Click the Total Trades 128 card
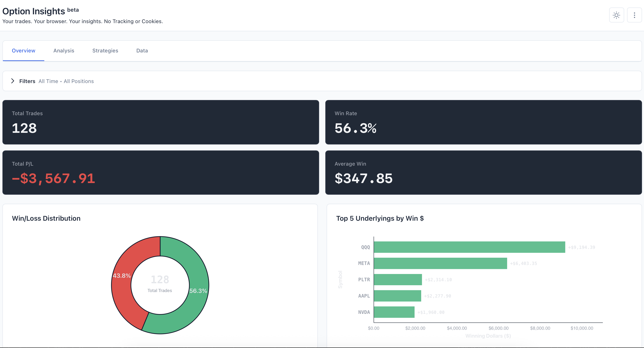Image resolution: width=644 pixels, height=348 pixels. click(x=160, y=122)
